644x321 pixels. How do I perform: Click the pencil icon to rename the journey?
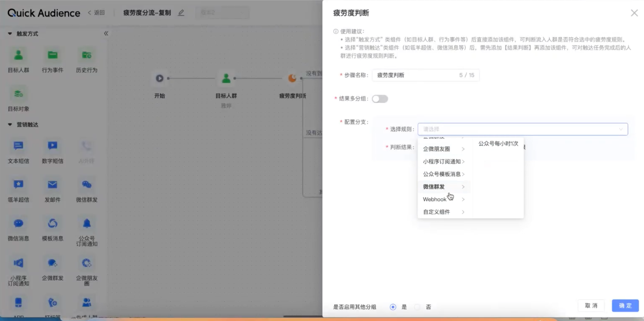[x=181, y=13]
